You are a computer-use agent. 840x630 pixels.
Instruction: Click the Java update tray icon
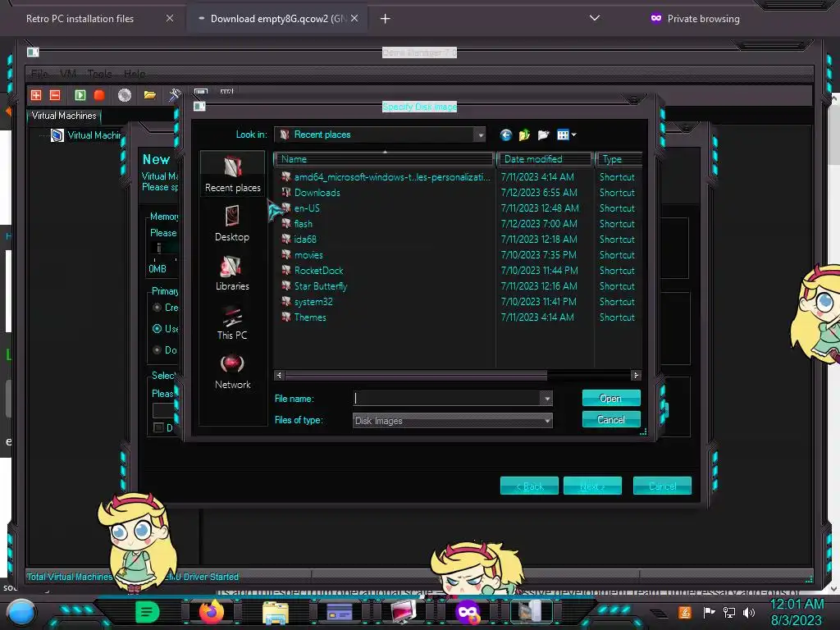[685, 612]
